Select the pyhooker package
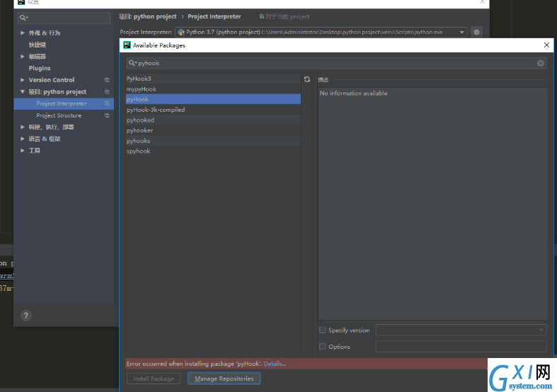 coord(213,130)
